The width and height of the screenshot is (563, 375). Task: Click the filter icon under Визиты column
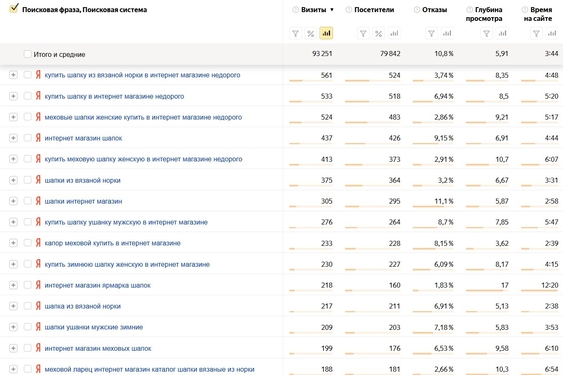coord(295,33)
